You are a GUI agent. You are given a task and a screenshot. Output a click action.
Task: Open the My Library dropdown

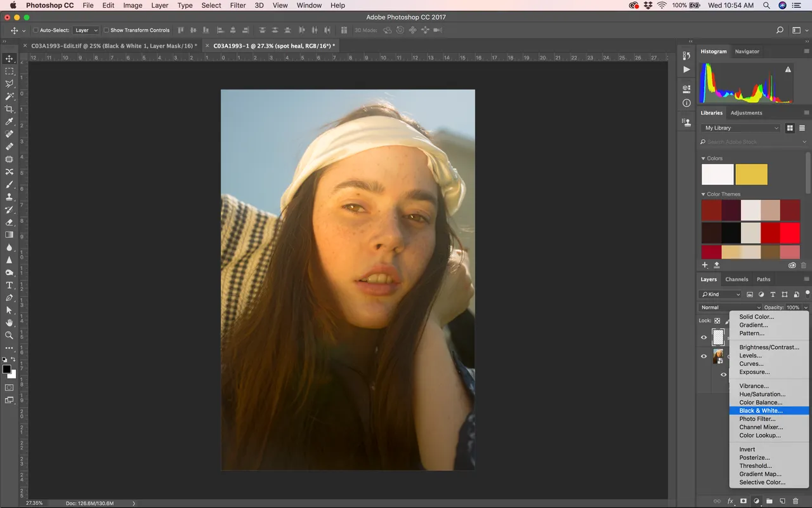(x=741, y=128)
